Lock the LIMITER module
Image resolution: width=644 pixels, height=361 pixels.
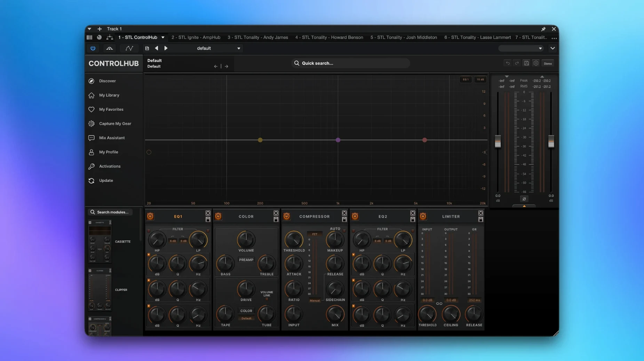[x=480, y=220]
